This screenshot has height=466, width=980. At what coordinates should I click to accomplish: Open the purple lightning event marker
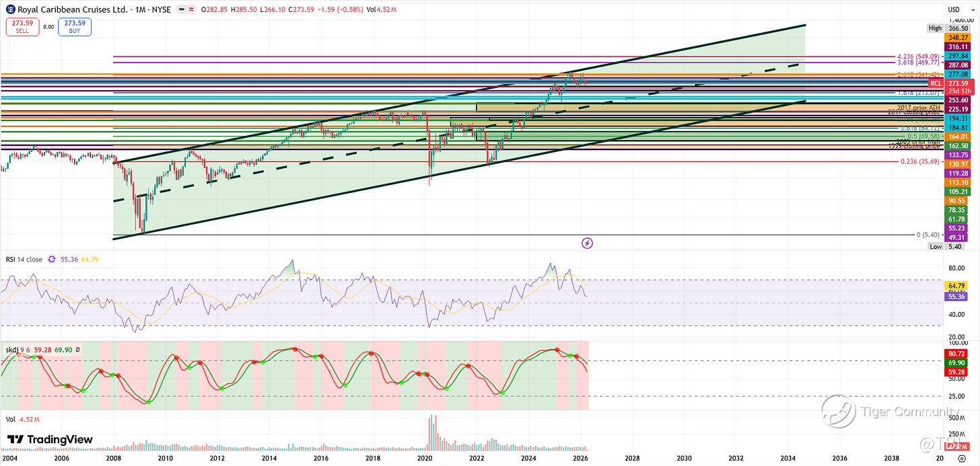587,243
